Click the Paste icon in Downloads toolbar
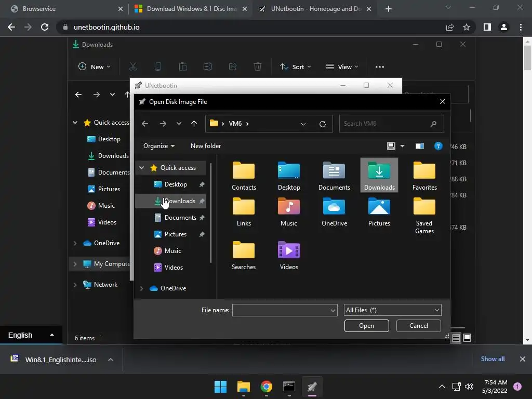Screen dimensions: 532x399 pyautogui.click(x=183, y=66)
